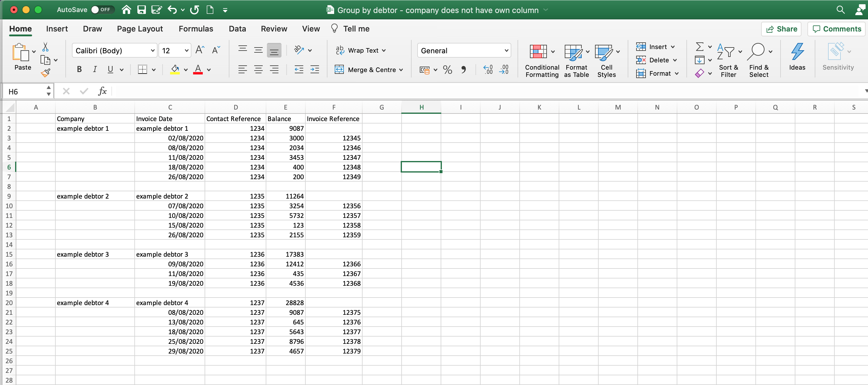
Task: Open the Page Layout tab
Action: point(140,29)
